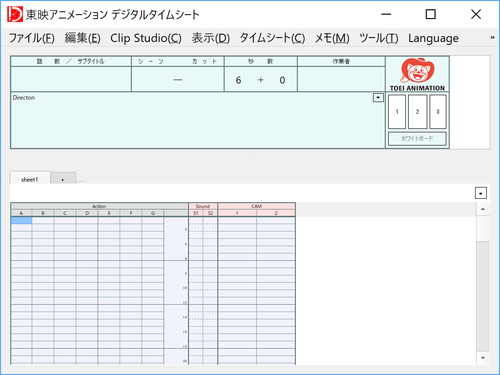Select CAM column 2 header

pos(276,213)
